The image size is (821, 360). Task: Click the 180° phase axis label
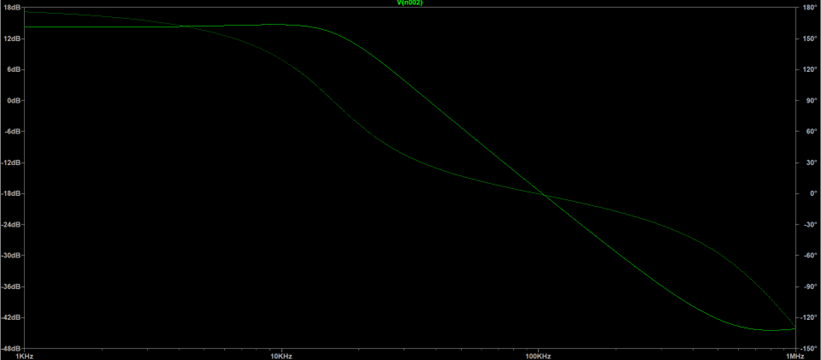[808, 8]
